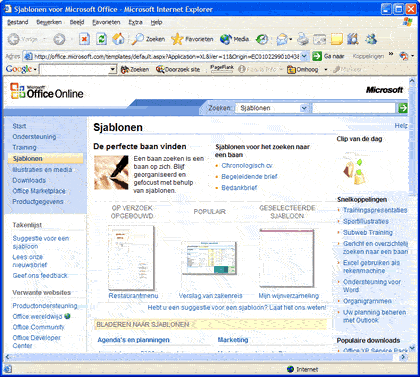Click the Office Online search input field
The width and height of the screenshot is (420, 377).
[x=354, y=108]
